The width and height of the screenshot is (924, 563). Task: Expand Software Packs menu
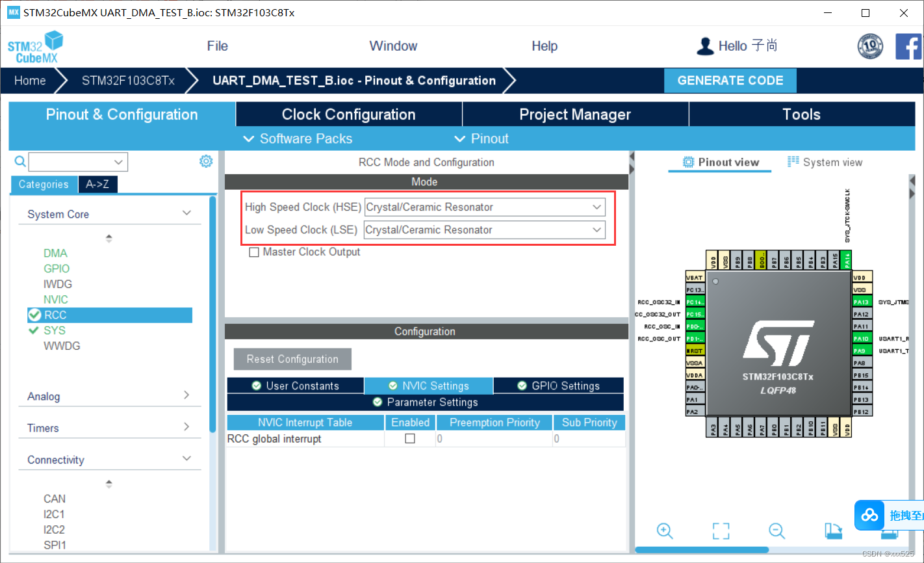pyautogui.click(x=298, y=138)
